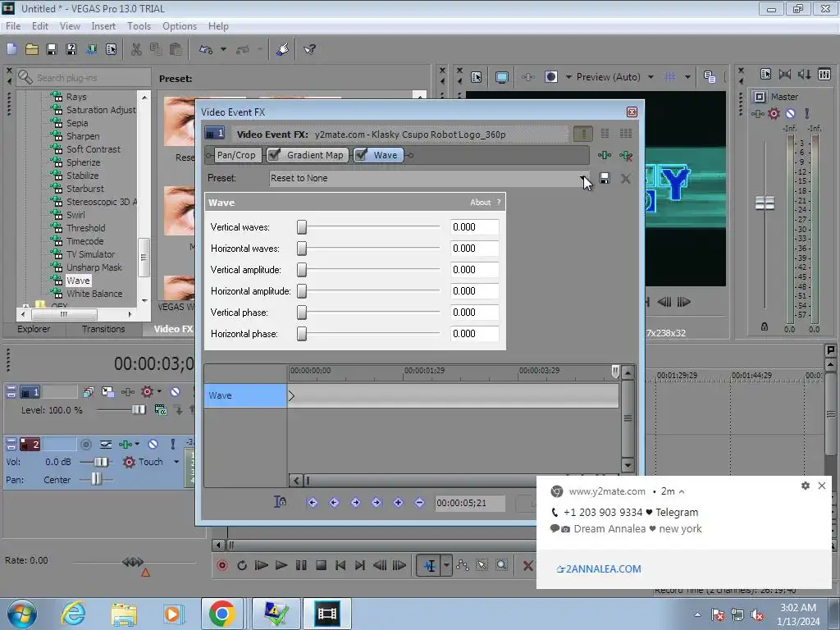Click the Record button in the transport bar
The image size is (840, 630).
tap(222, 565)
